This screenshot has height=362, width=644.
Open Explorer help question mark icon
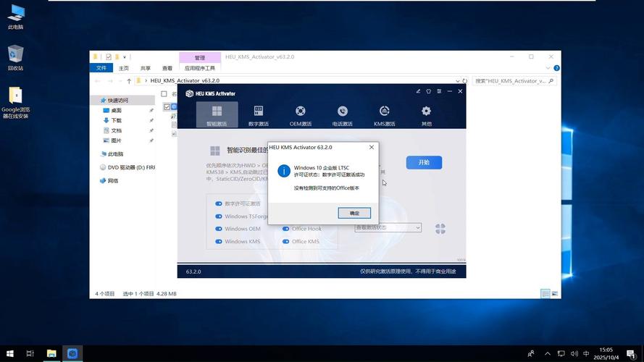pyautogui.click(x=556, y=68)
